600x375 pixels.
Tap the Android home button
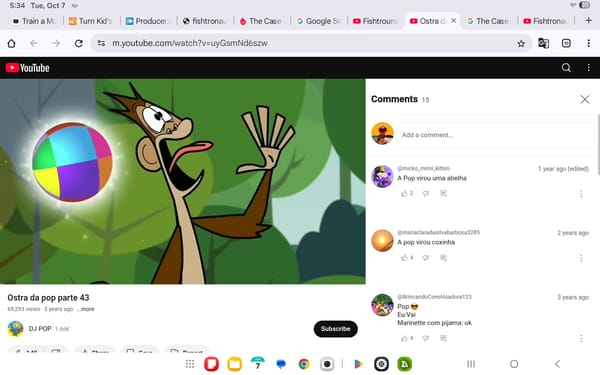click(514, 364)
